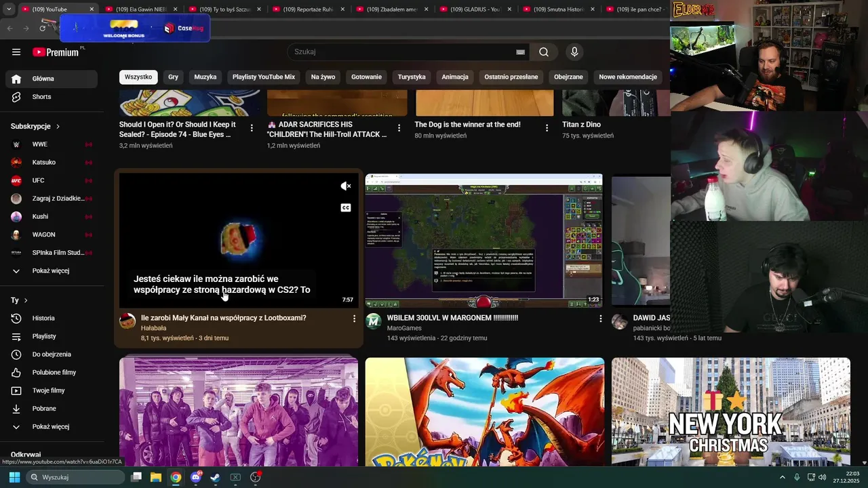Open File Explorer from the taskbar
This screenshot has height=488, width=868.
(156, 477)
